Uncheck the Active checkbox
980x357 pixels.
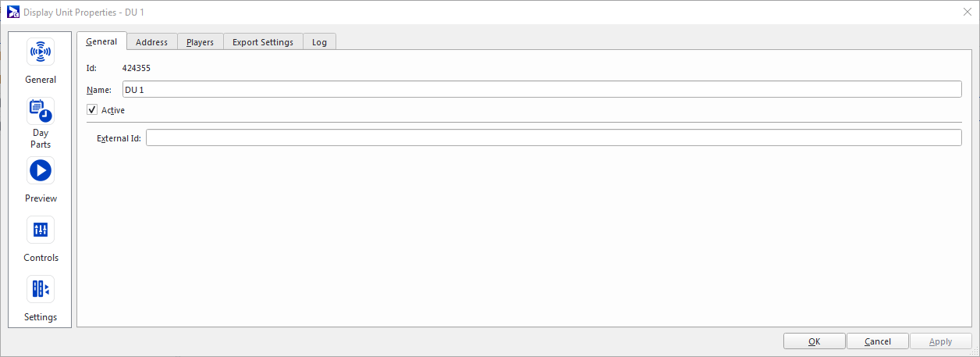[x=92, y=110]
